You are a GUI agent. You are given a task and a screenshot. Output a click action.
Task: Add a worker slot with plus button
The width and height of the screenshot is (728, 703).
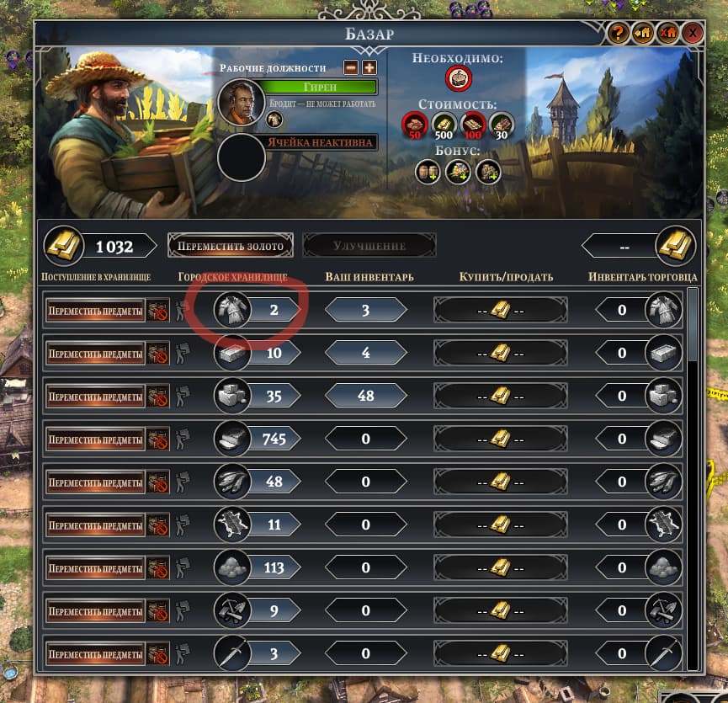(x=369, y=68)
